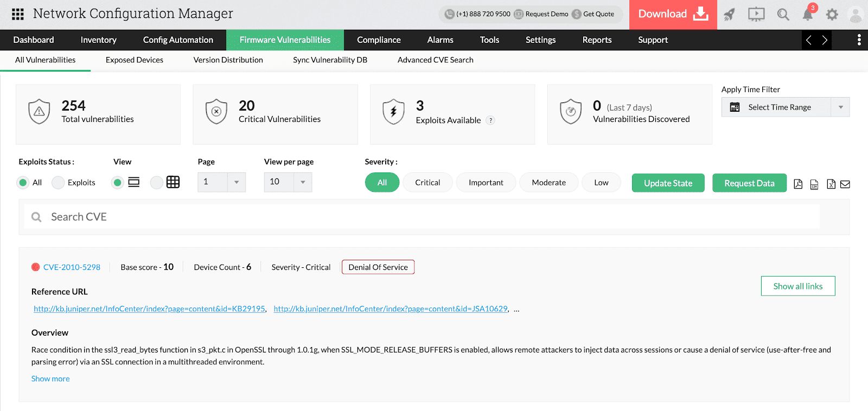Open the Compliance menu
The height and width of the screenshot is (411, 868).
point(379,40)
